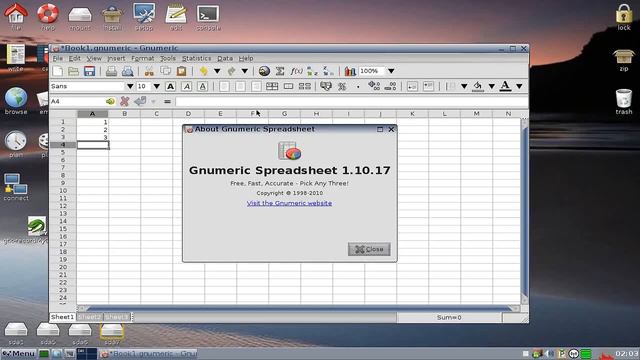Open the Undo history dropdown arrow
Viewport: 640px width, 360px height.
217,71
